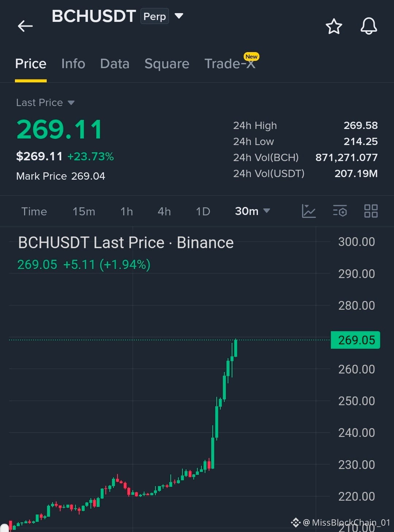Image resolution: width=394 pixels, height=532 pixels.
Task: Open the grid layout icon
Action: point(371,211)
